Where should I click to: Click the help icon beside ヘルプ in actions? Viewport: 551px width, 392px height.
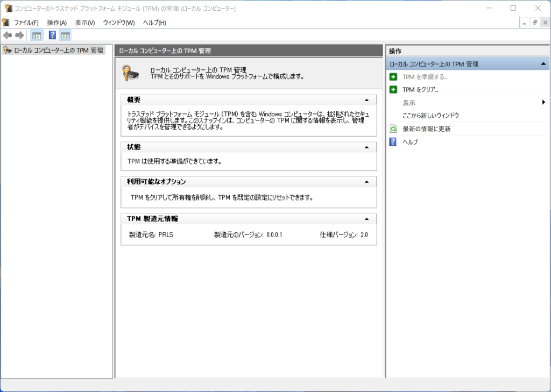pyautogui.click(x=393, y=142)
